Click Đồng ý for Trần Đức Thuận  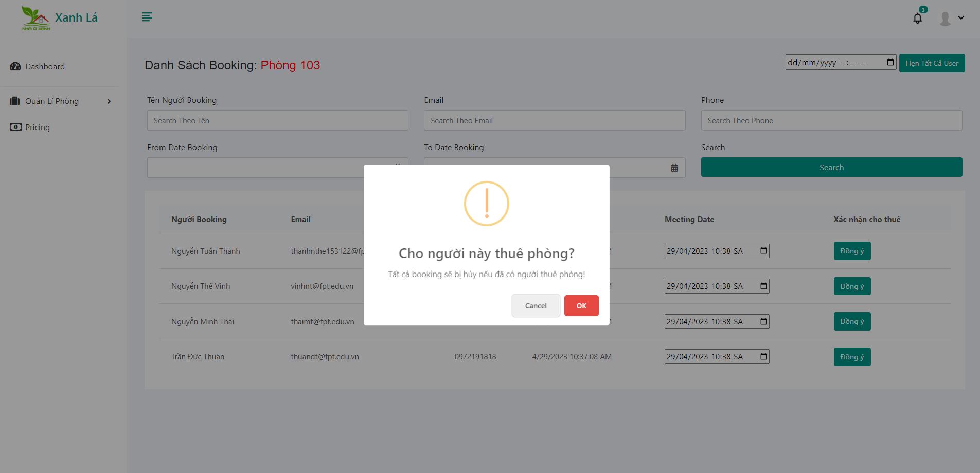[852, 356]
